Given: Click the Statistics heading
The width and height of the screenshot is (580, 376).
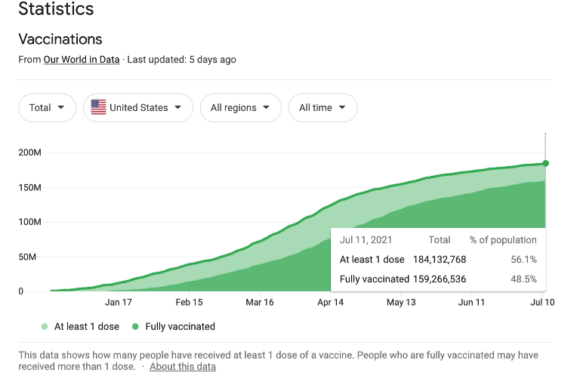Looking at the screenshot, I should point(56,9).
